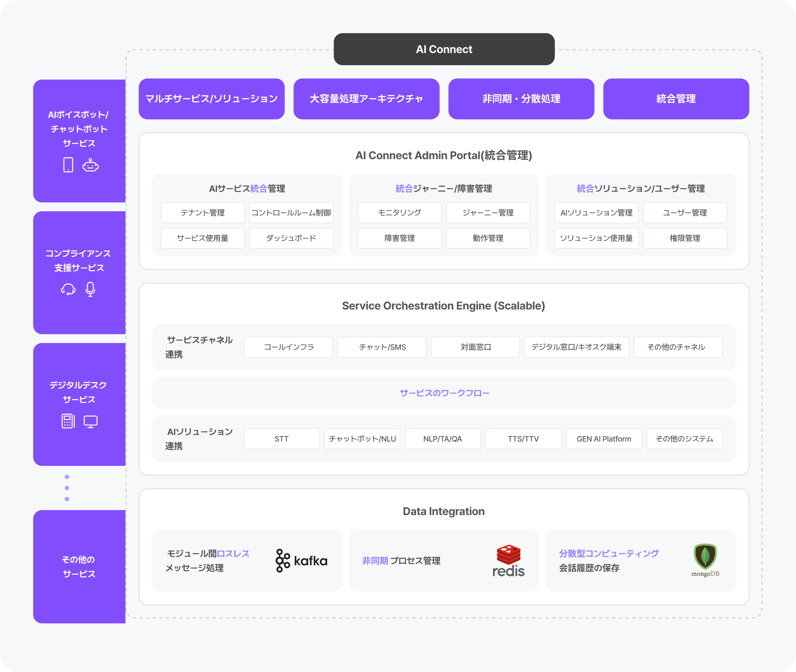Click the その他のシステム box
The image size is (796, 672).
click(685, 439)
